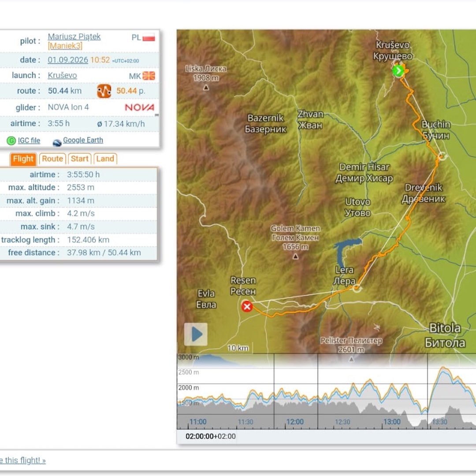476x476 pixels.
Task: Click the NOVA brand logo
Action: (x=140, y=107)
